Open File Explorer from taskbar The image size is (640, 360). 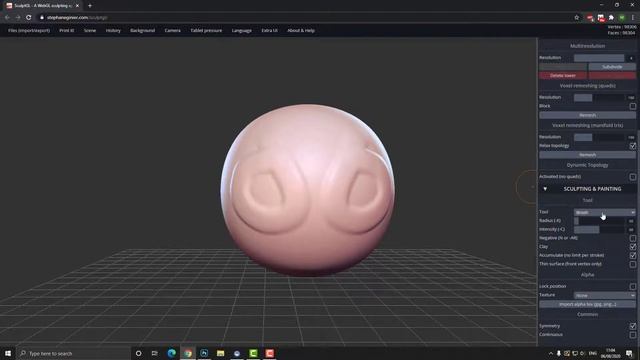pyautogui.click(x=220, y=353)
